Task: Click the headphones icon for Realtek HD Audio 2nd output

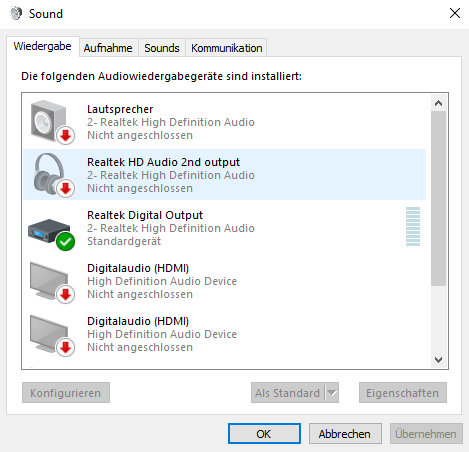Action: [x=54, y=175]
